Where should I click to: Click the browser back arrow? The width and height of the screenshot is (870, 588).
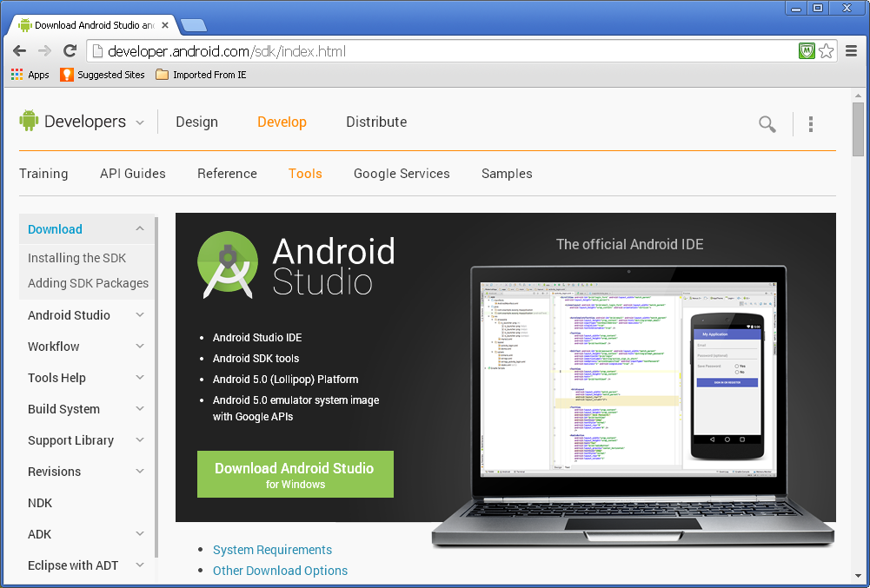pyautogui.click(x=19, y=51)
